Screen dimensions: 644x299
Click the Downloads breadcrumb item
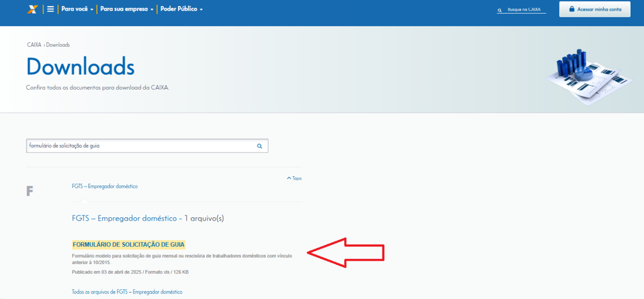point(58,45)
